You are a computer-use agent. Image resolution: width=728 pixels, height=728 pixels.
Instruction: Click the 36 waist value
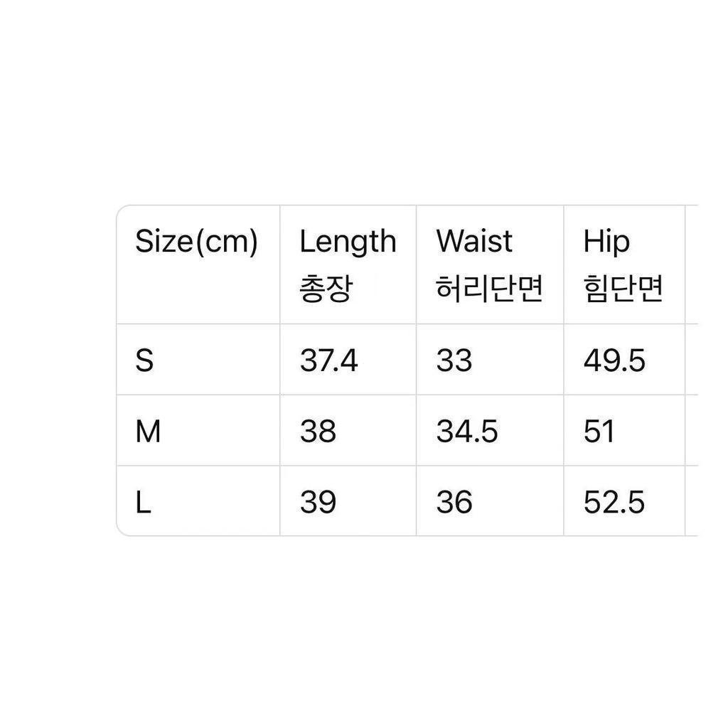point(454,503)
